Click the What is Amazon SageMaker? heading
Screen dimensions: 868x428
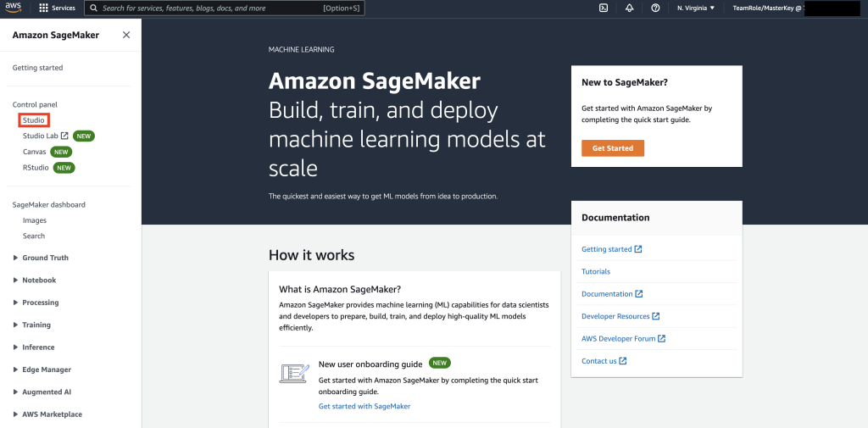click(x=340, y=289)
